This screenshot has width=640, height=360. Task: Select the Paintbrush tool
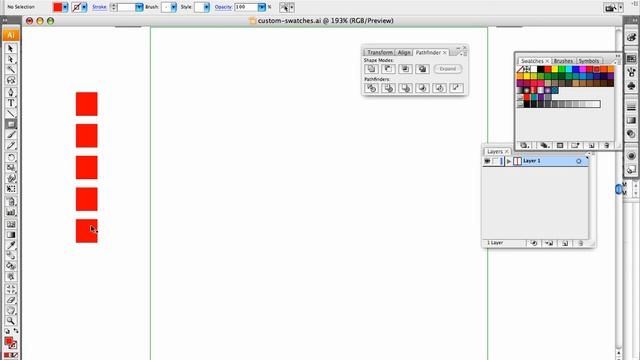[11, 135]
